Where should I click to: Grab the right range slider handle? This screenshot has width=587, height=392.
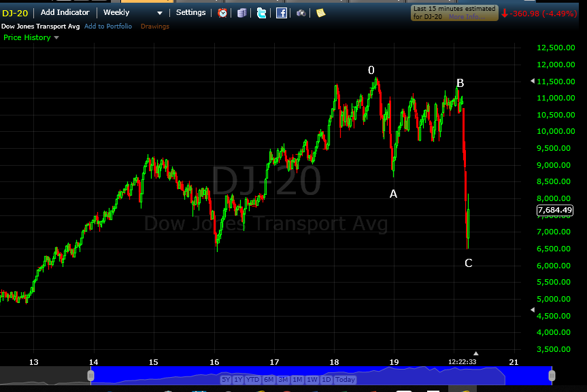coord(552,376)
